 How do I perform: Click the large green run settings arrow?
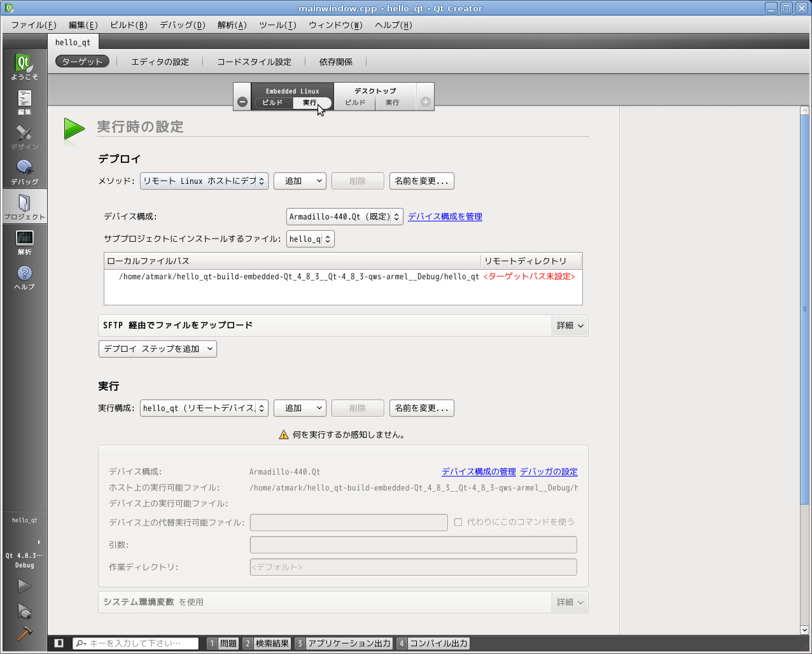point(74,129)
